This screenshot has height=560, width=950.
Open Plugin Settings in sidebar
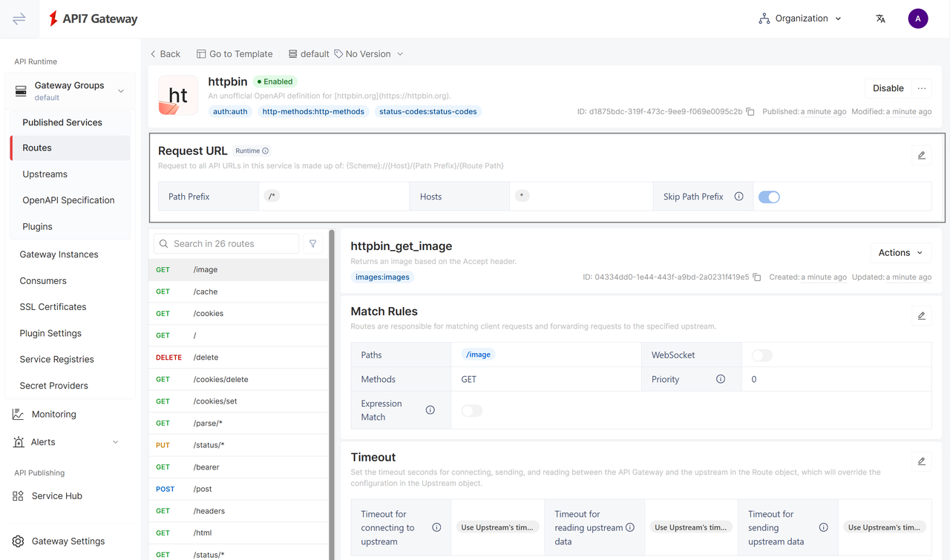(50, 334)
